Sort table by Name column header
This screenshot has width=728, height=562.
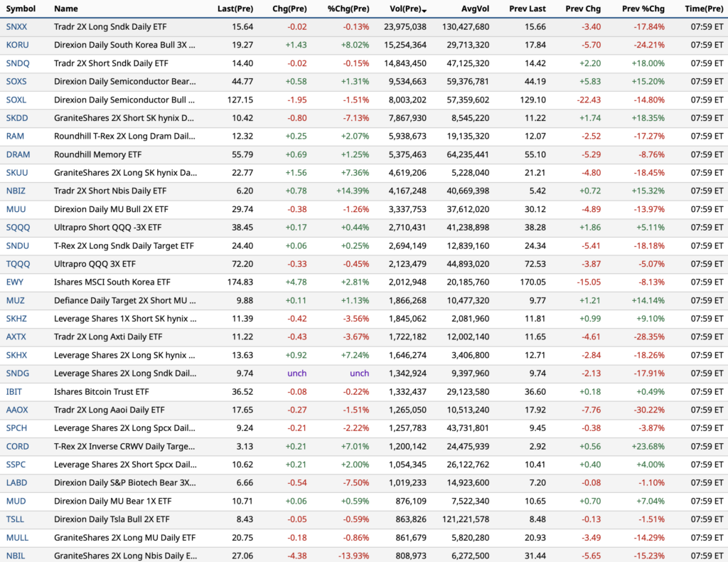66,9
